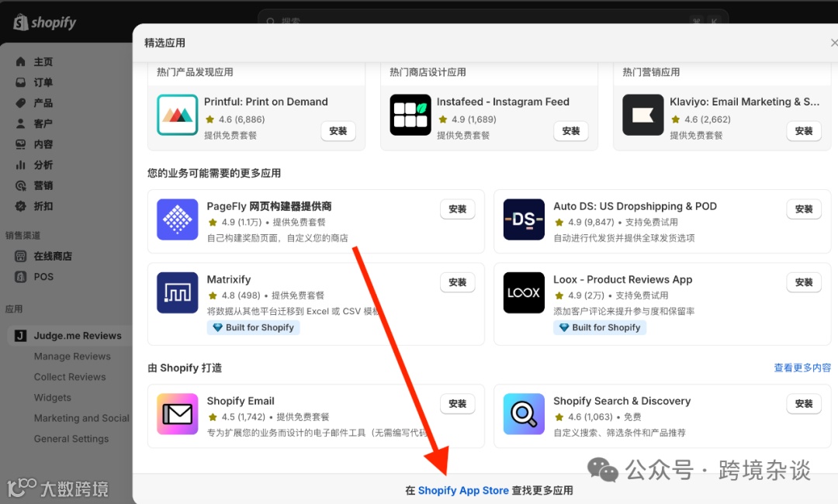The image size is (838, 504).
Task: Click Loox's Built for Shopify badge
Action: pos(600,327)
